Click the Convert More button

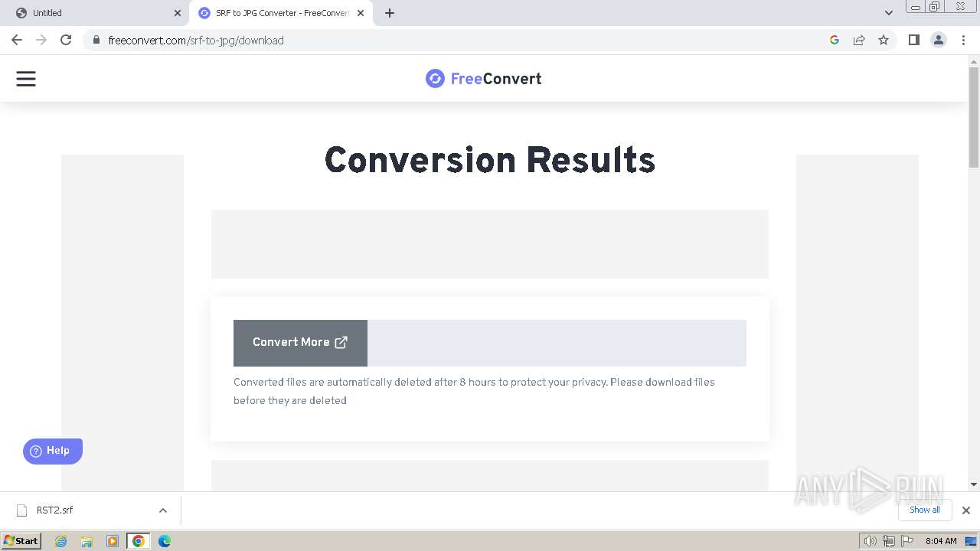[x=300, y=343]
